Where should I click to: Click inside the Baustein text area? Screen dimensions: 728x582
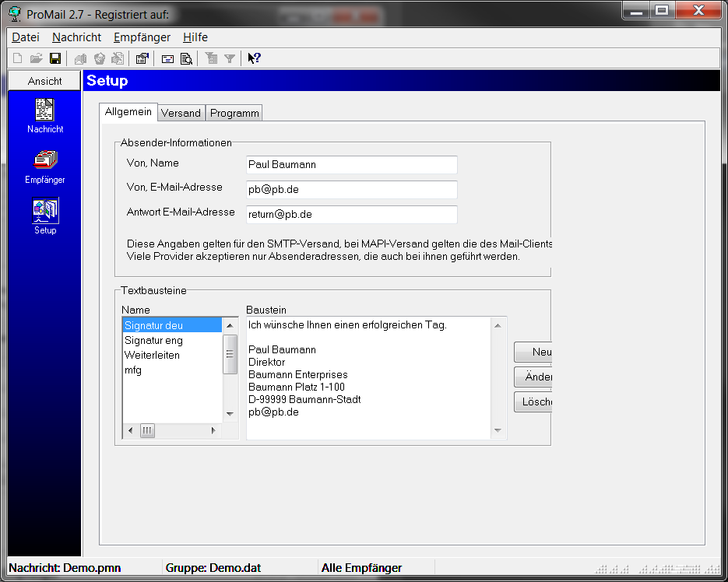pyautogui.click(x=368, y=378)
